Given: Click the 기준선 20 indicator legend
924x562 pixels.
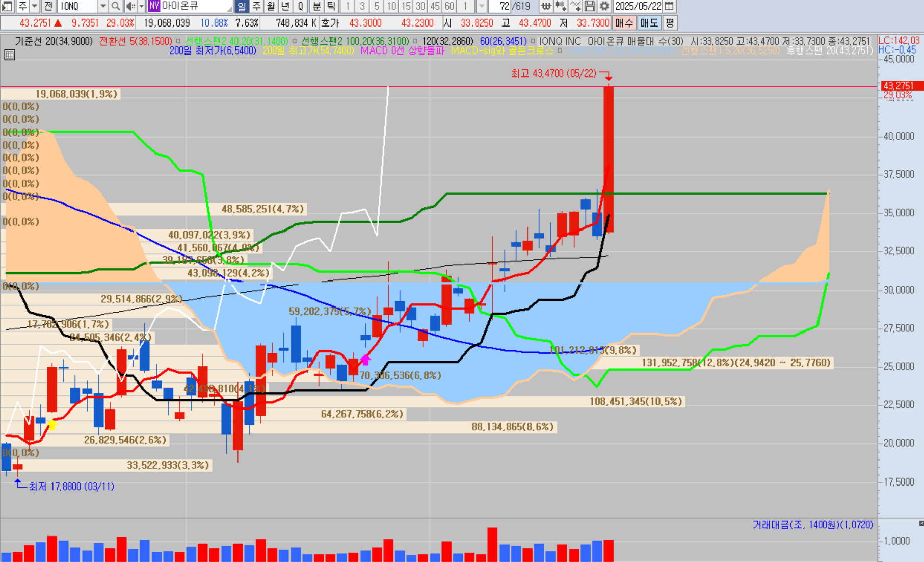Looking at the screenshot, I should [54, 41].
